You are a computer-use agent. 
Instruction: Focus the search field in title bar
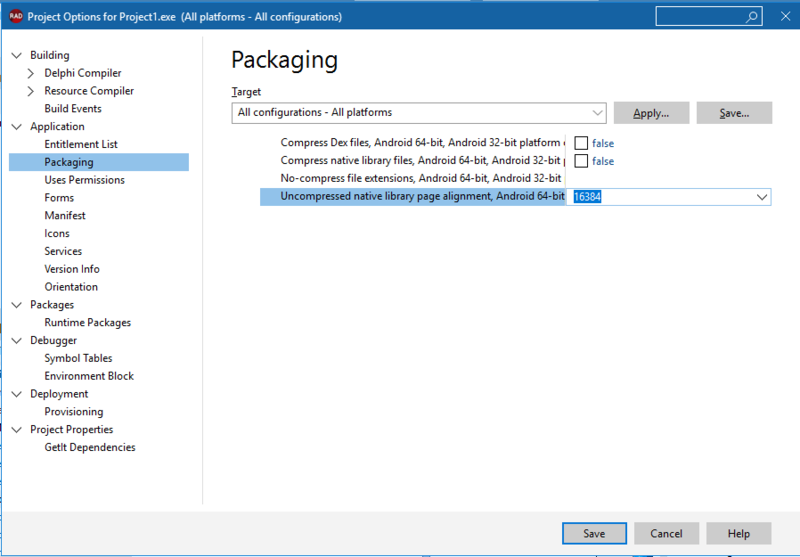[x=709, y=16]
